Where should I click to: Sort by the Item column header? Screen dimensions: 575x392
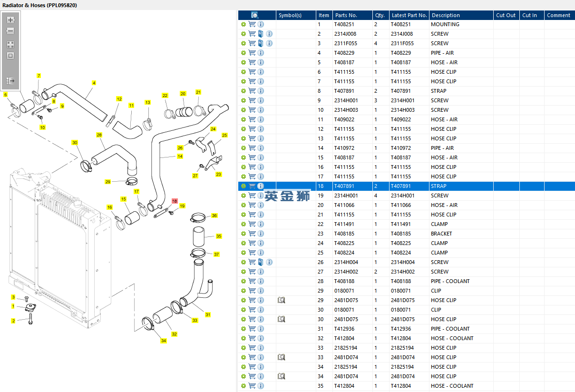[324, 15]
